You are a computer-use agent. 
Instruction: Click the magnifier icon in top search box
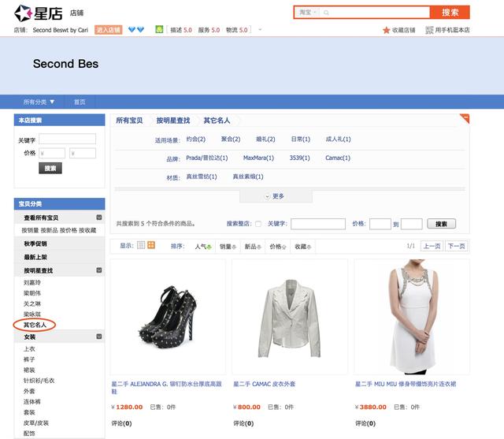tap(326, 13)
